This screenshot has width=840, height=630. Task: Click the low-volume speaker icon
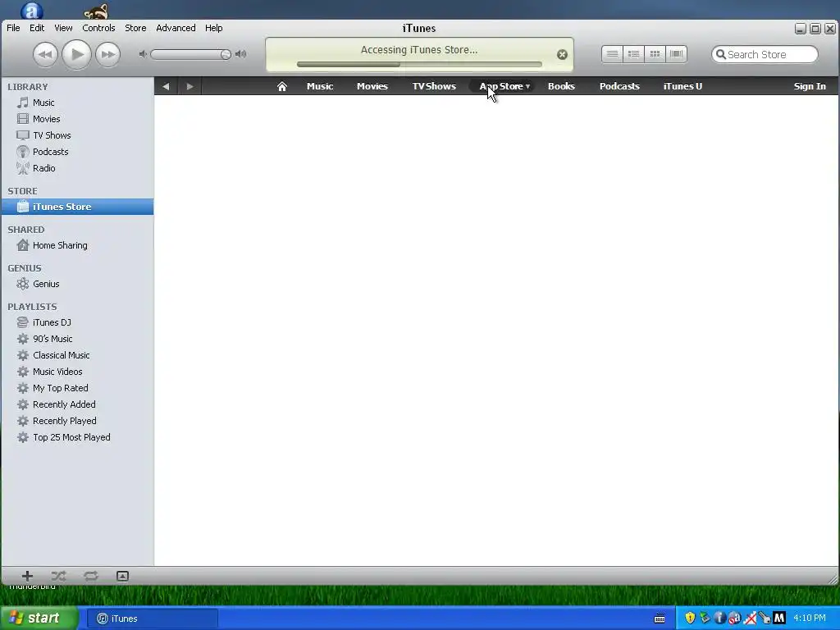click(143, 54)
